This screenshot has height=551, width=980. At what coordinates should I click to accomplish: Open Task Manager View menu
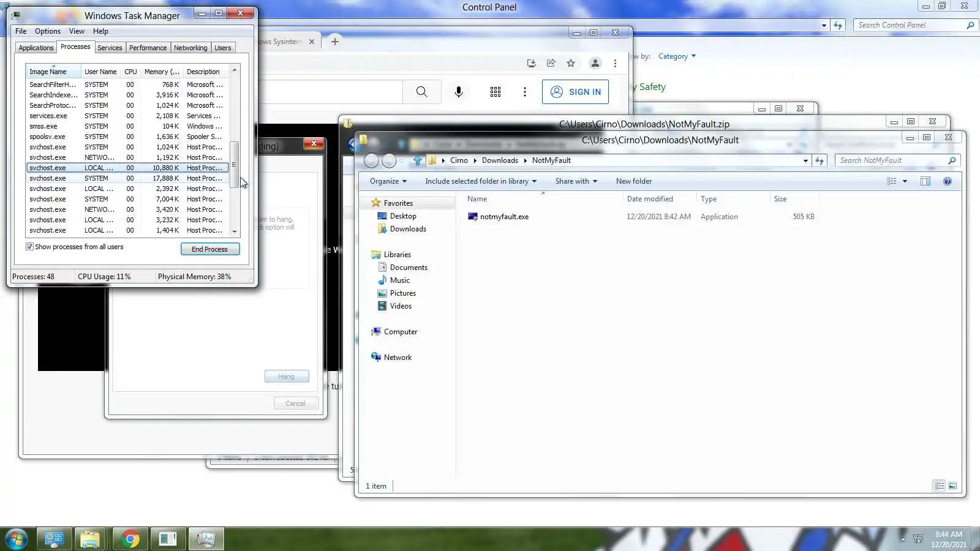tap(77, 31)
